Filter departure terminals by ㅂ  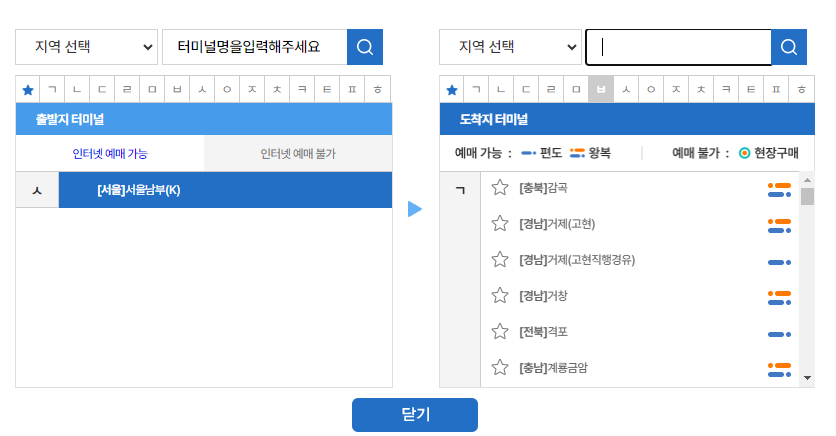(x=178, y=90)
